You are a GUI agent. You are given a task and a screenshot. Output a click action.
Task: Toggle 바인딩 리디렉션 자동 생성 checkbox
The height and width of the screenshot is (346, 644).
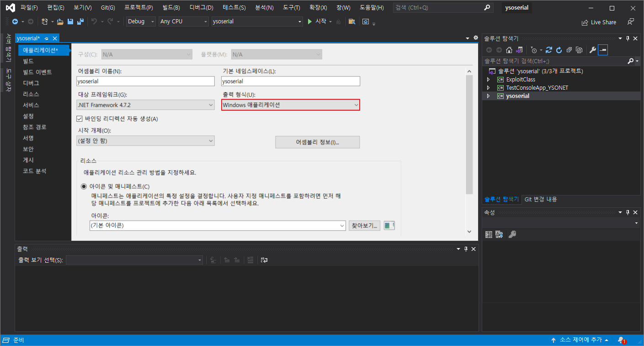(80, 119)
